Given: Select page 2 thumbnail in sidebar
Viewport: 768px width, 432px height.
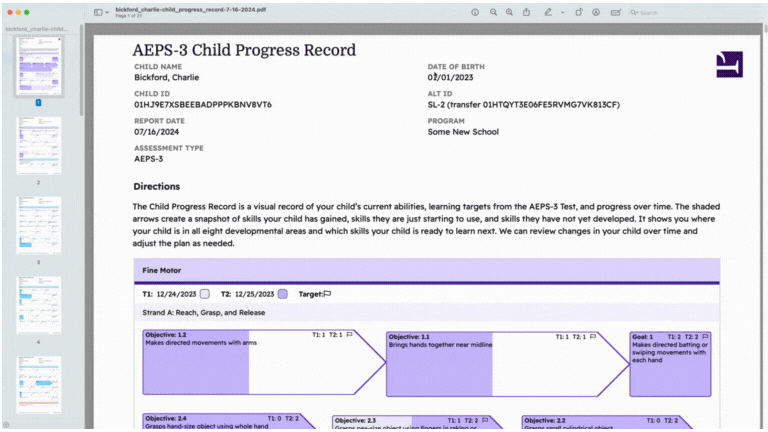Looking at the screenshot, I should [x=38, y=146].
